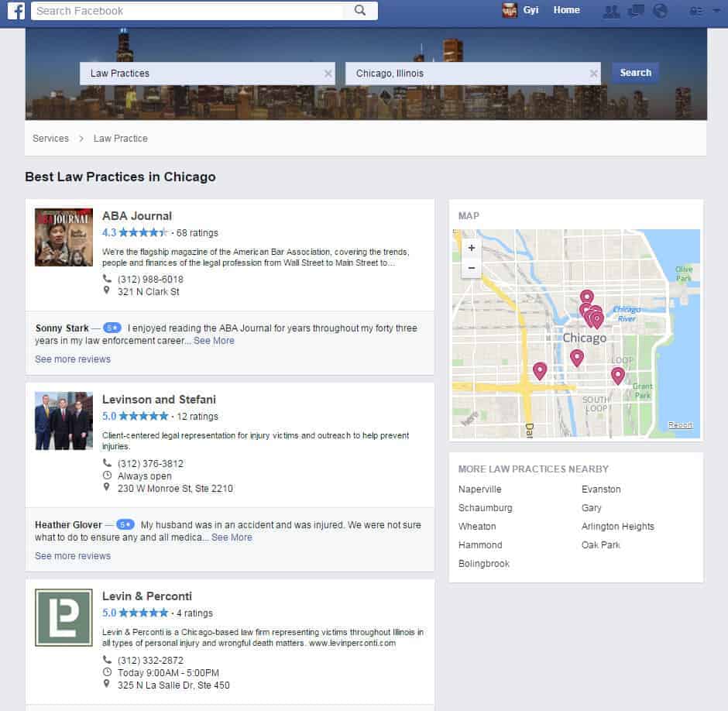Click See more reviews under ABA Journal
Viewport: 728px width, 711px height.
click(73, 359)
